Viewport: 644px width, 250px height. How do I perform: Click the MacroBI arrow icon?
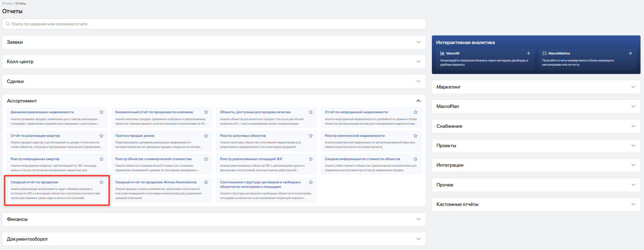click(x=528, y=53)
